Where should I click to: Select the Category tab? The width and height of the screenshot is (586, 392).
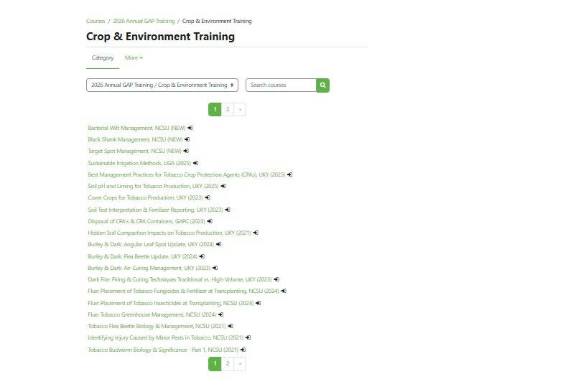[x=103, y=58]
